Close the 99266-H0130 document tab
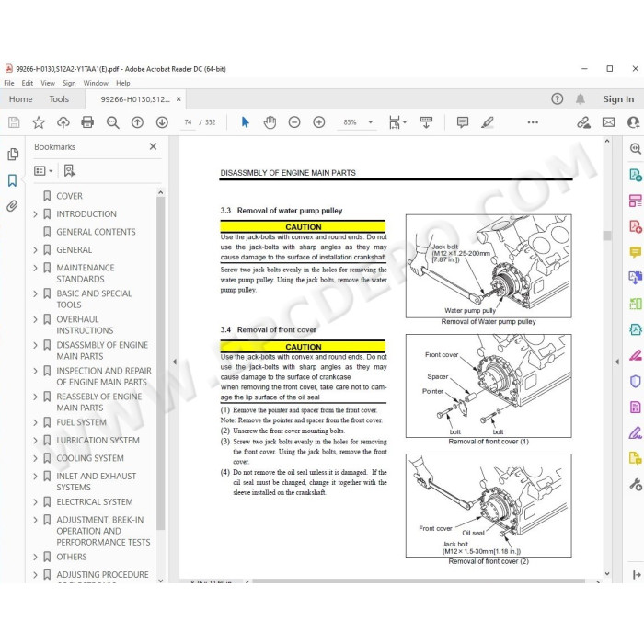644x644 pixels. pyautogui.click(x=178, y=99)
